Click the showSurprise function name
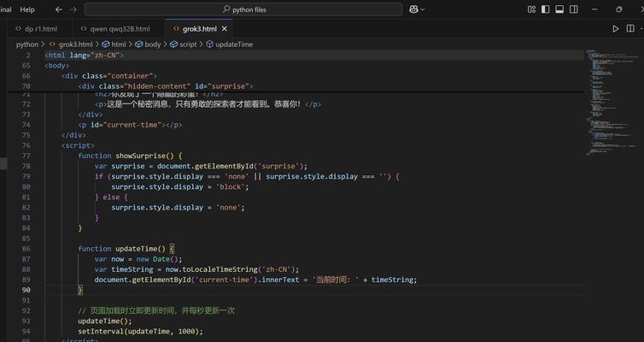This screenshot has height=342, width=644. pyautogui.click(x=140, y=156)
